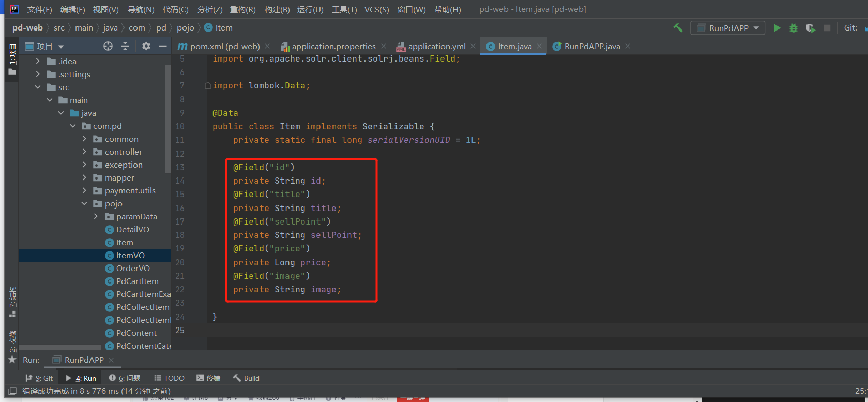Open RunPdAPP run configuration dropdown
This screenshot has height=402, width=868.
(x=728, y=28)
